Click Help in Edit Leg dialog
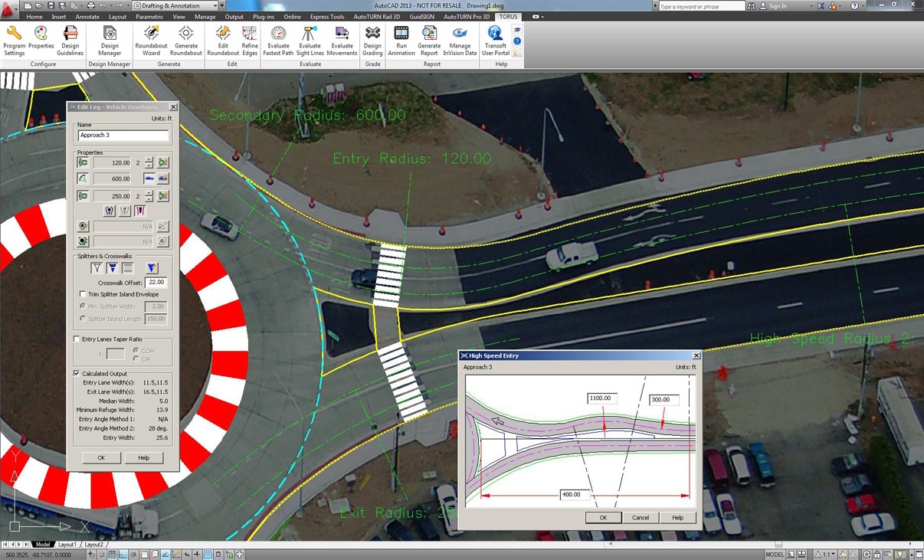The height and width of the screenshot is (560, 924). coord(143,457)
